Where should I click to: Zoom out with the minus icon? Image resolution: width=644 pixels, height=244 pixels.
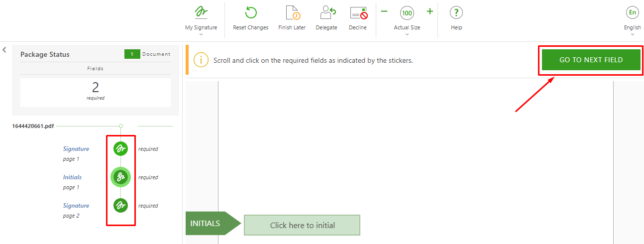point(384,11)
